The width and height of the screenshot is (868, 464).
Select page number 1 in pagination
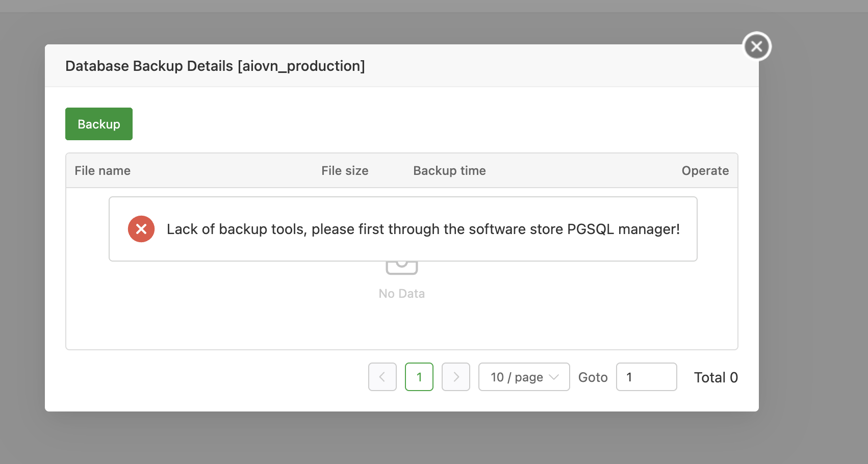point(419,377)
